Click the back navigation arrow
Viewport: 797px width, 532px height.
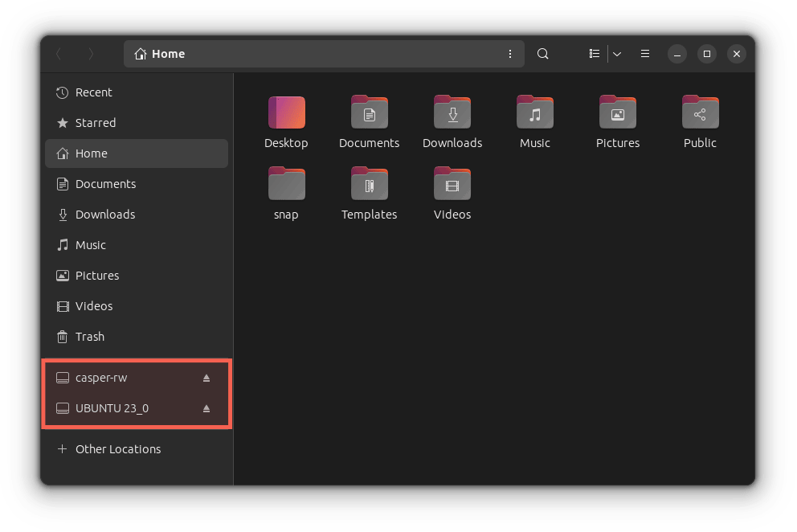[59, 54]
